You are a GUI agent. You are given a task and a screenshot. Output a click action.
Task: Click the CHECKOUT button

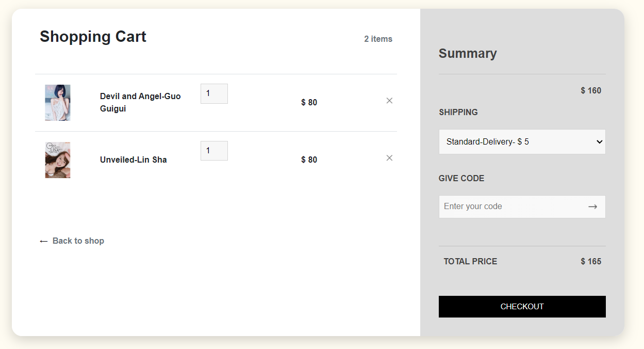522,306
